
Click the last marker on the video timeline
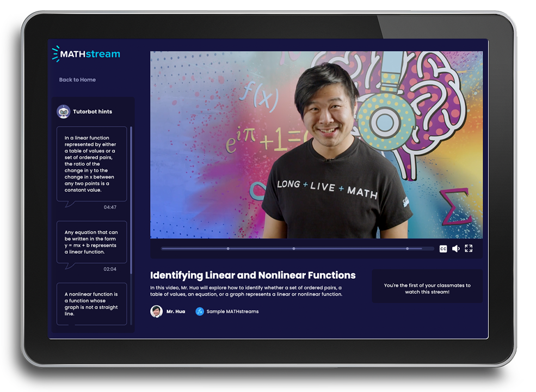[407, 248]
